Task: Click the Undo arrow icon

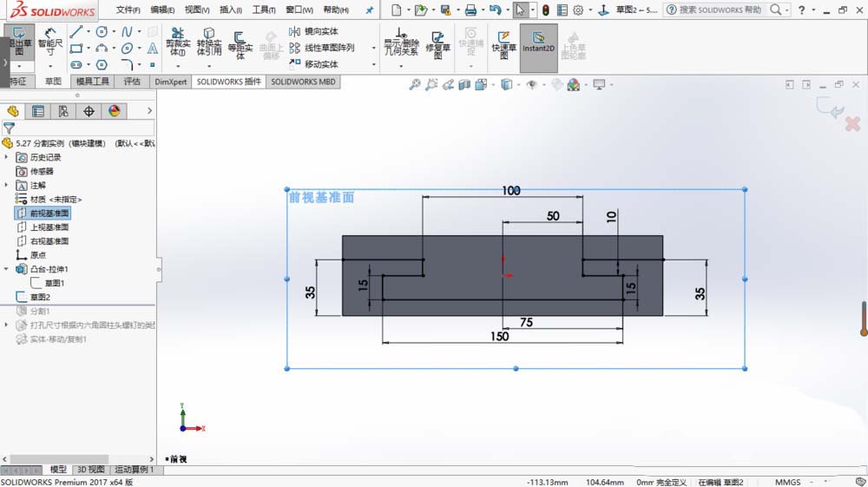Action: (495, 10)
